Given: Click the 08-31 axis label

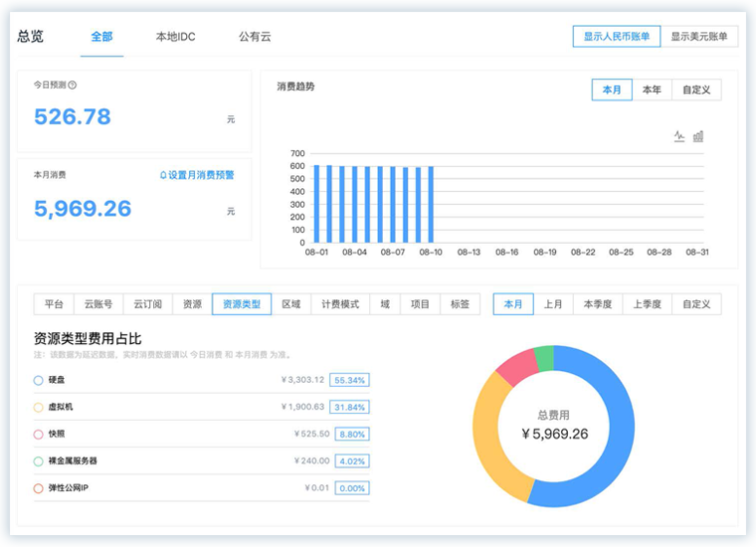Looking at the screenshot, I should [x=697, y=252].
